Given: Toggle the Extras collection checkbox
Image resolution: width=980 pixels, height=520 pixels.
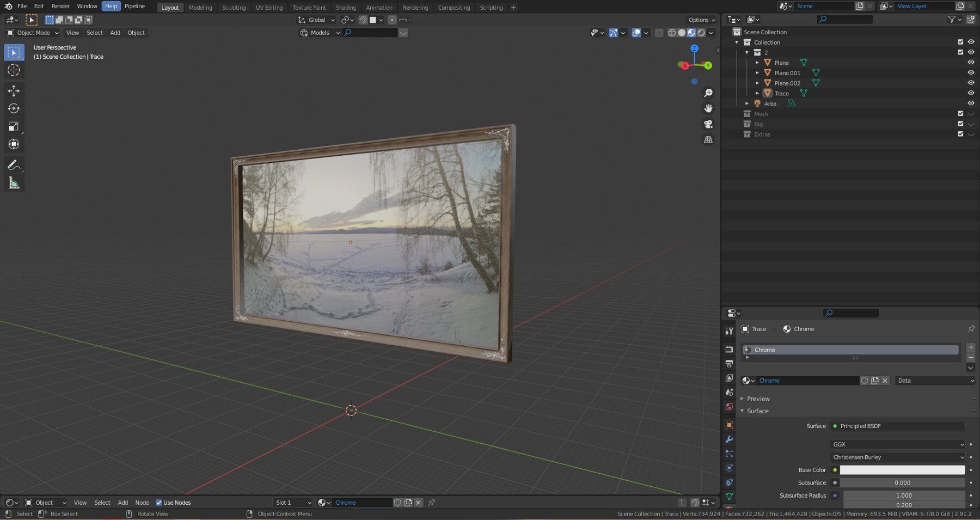Looking at the screenshot, I should coord(960,134).
